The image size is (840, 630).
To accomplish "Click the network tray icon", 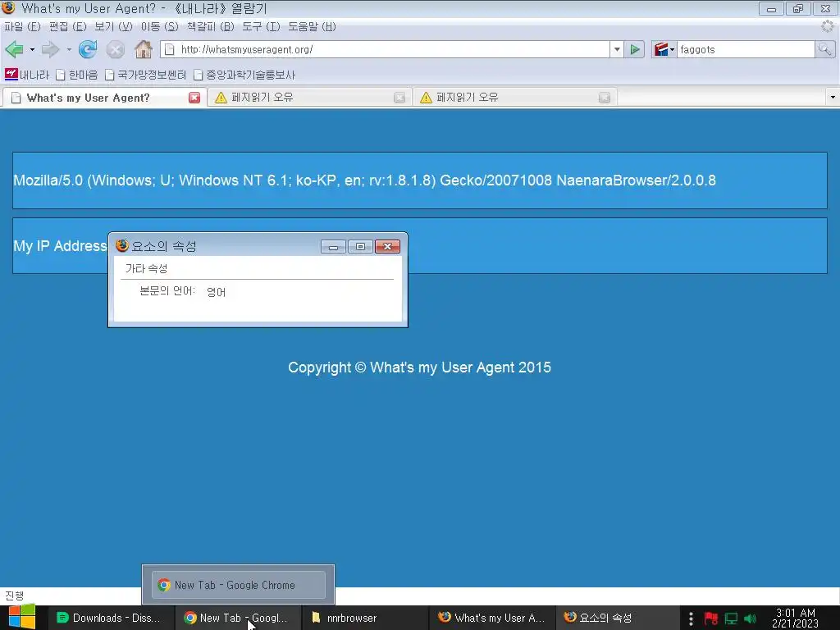I will pos(731,619).
